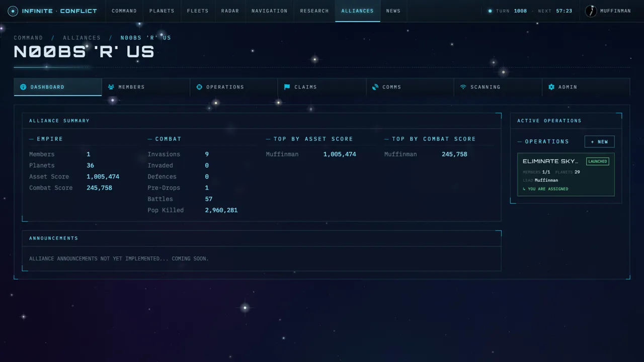Click the Admin tab gear icon
This screenshot has width=644, height=362.
pos(551,87)
